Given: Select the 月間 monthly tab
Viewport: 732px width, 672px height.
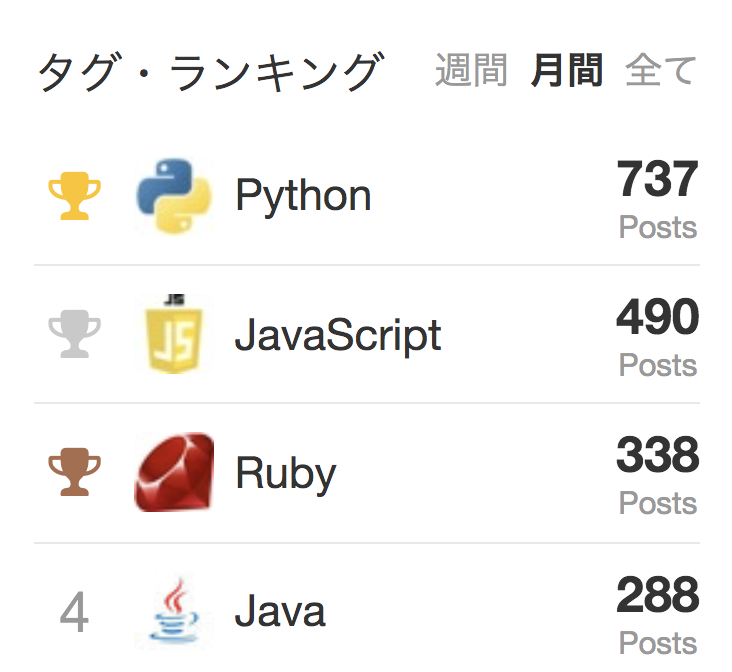Looking at the screenshot, I should [567, 70].
